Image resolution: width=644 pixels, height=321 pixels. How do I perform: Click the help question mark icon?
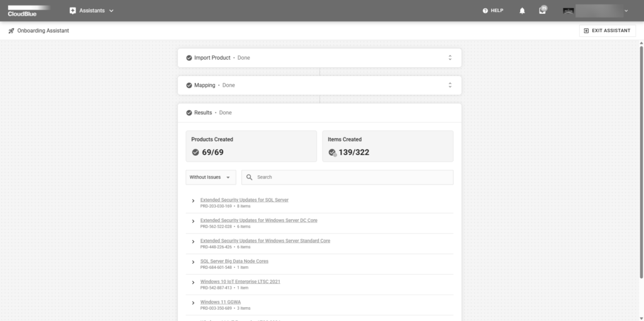485,11
